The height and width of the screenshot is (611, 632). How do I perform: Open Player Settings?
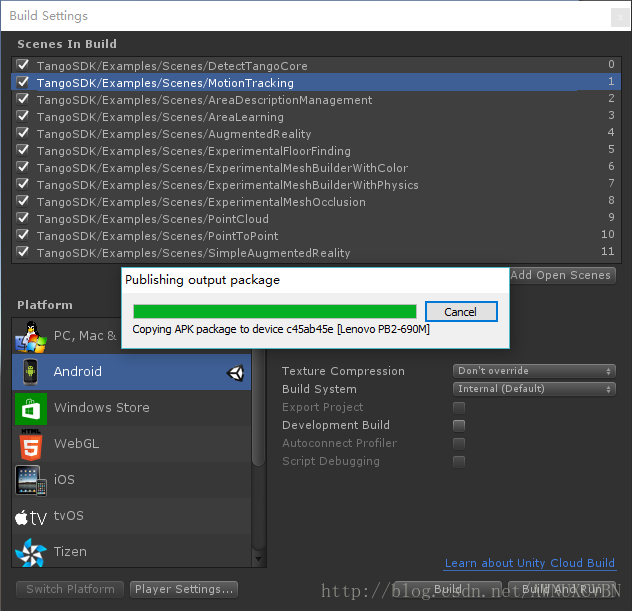click(x=184, y=589)
